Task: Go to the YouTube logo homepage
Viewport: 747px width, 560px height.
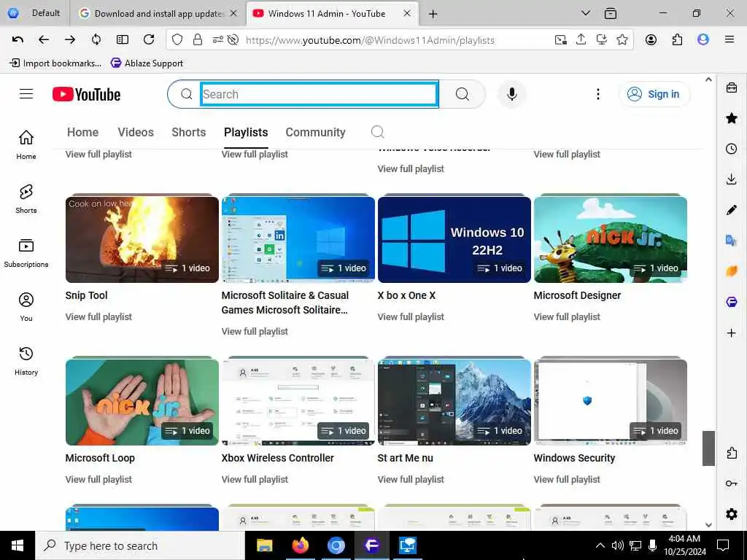Action: (86, 94)
